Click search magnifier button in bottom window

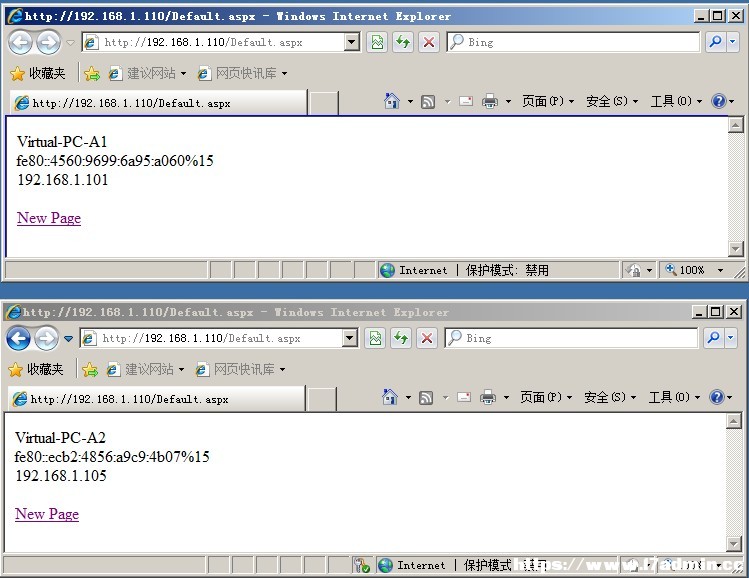pos(714,338)
